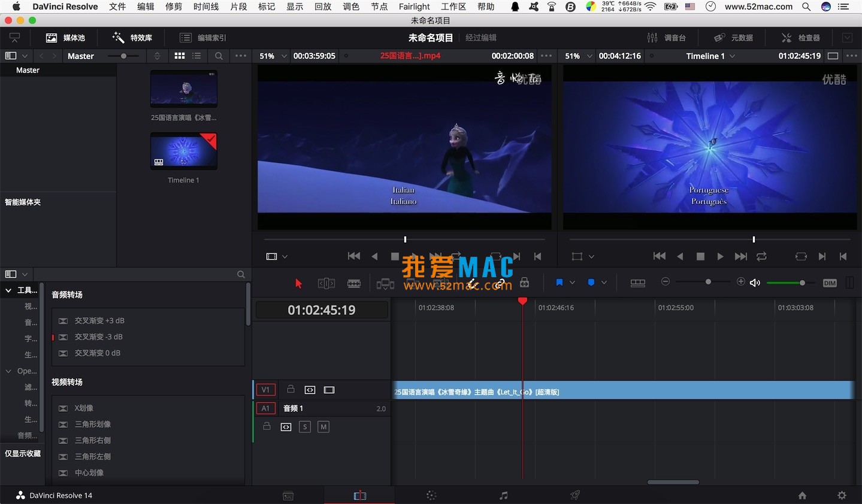Switch to the Fairlight page music-note tab
Viewport: 862px width, 504px height.
(x=503, y=496)
